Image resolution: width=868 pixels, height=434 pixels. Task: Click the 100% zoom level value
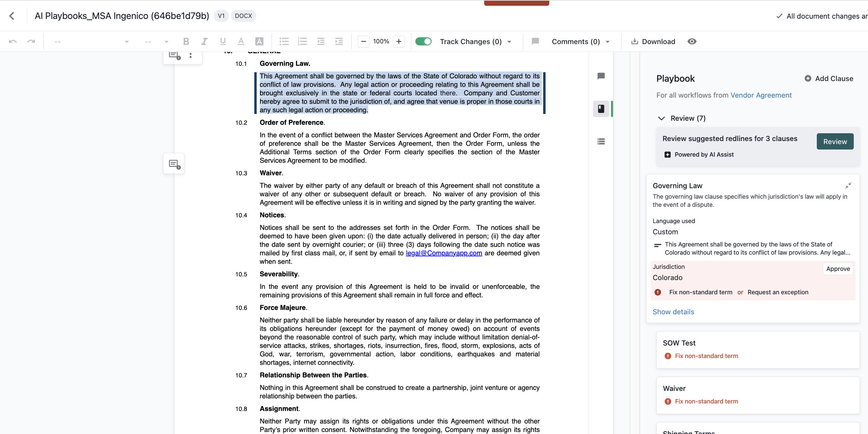pyautogui.click(x=381, y=41)
